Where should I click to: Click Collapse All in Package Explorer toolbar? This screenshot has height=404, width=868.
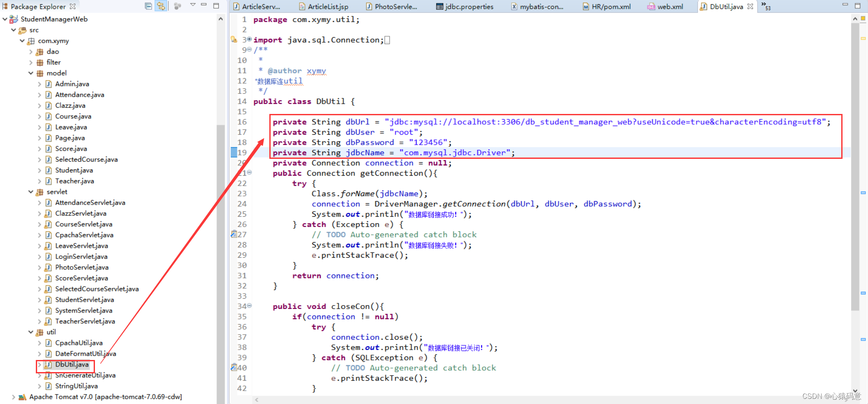point(148,6)
